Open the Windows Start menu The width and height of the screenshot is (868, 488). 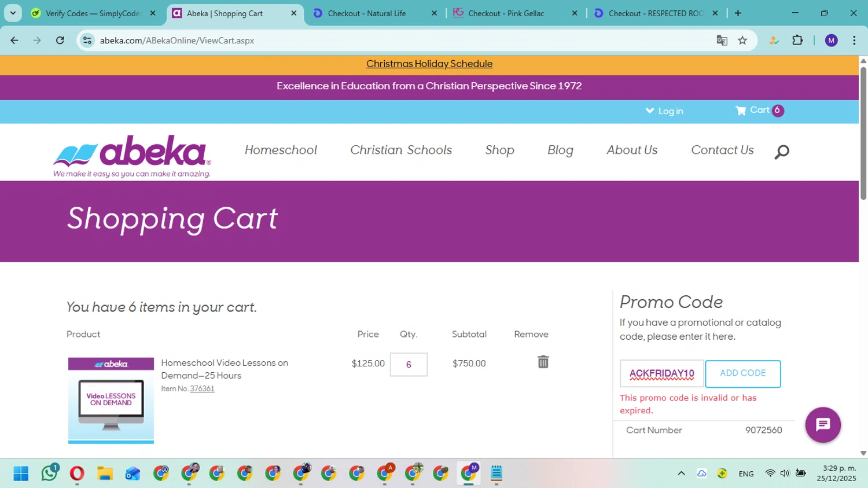(21, 474)
